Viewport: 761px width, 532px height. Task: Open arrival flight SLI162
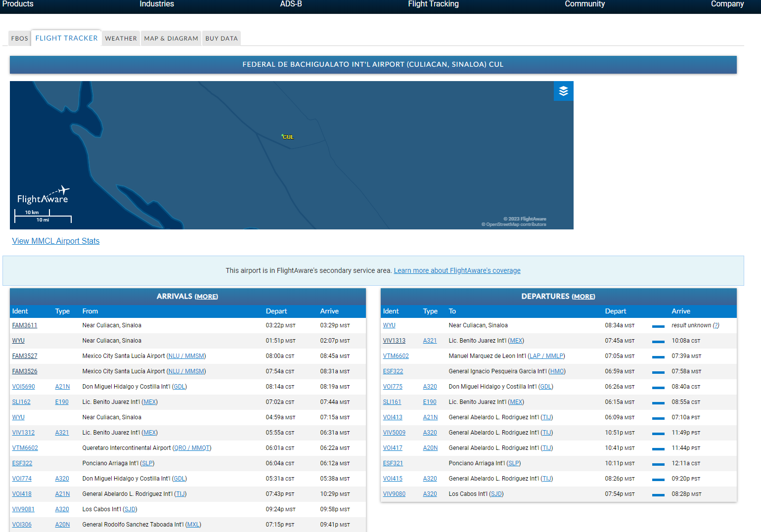tap(21, 402)
